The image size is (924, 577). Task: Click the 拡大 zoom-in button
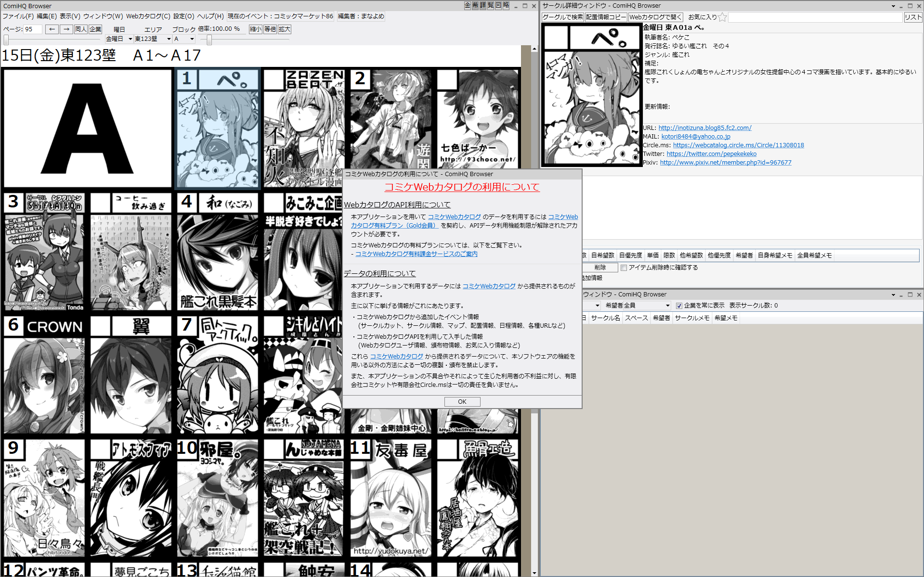tap(285, 29)
